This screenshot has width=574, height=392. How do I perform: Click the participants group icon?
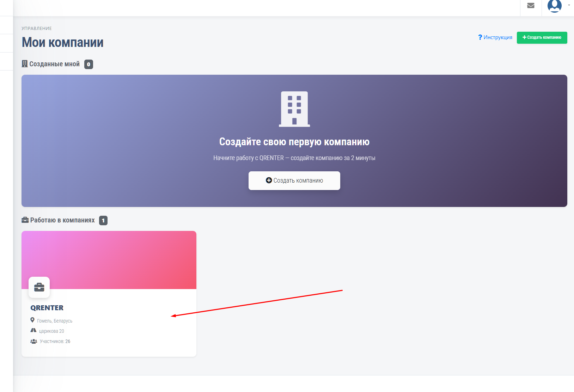(34, 341)
